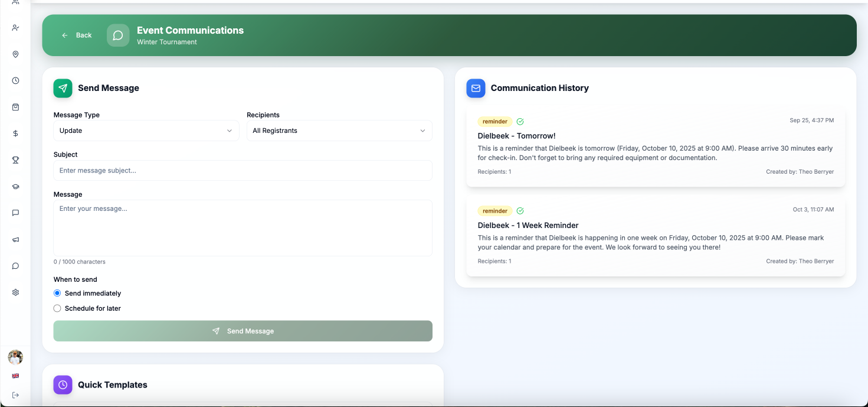
Task: Click into the Message text area
Action: [243, 228]
